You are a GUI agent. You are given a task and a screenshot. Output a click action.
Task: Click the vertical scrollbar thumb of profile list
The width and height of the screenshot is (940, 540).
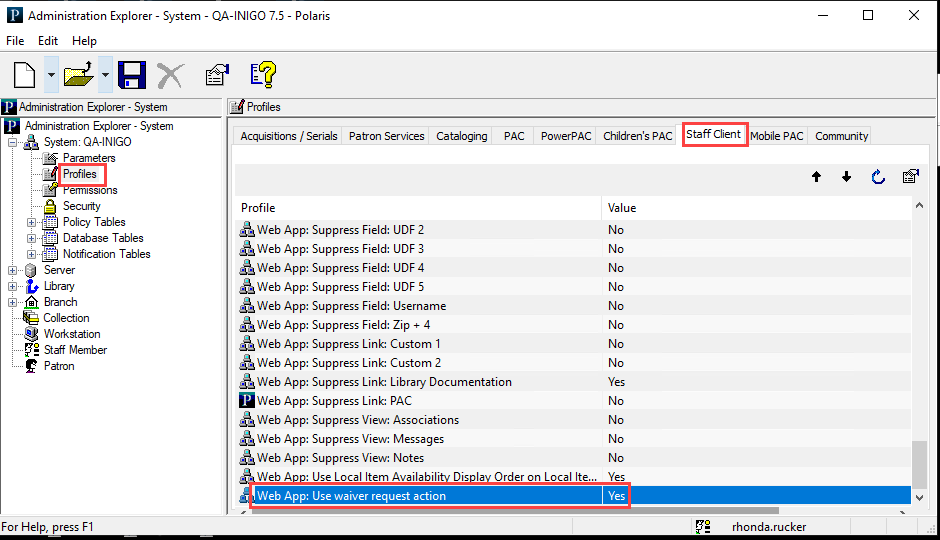coord(920,465)
